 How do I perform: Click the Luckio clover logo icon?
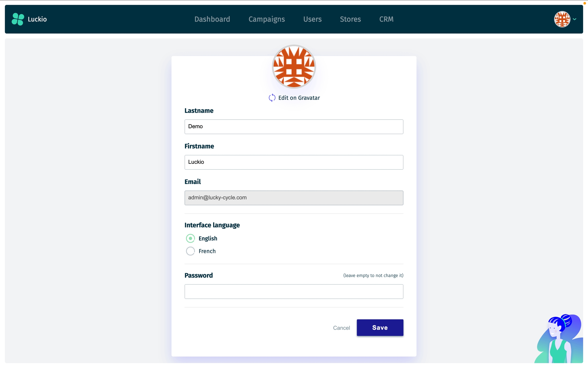pos(18,19)
